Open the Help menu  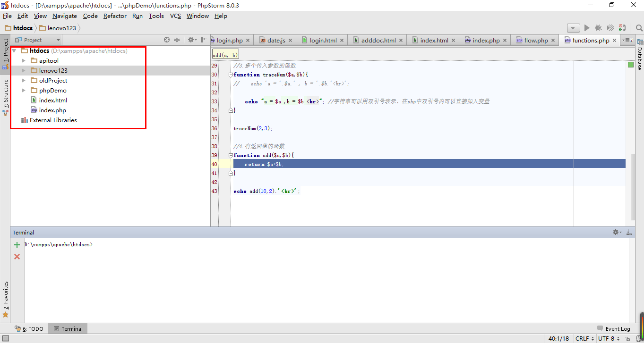point(221,16)
